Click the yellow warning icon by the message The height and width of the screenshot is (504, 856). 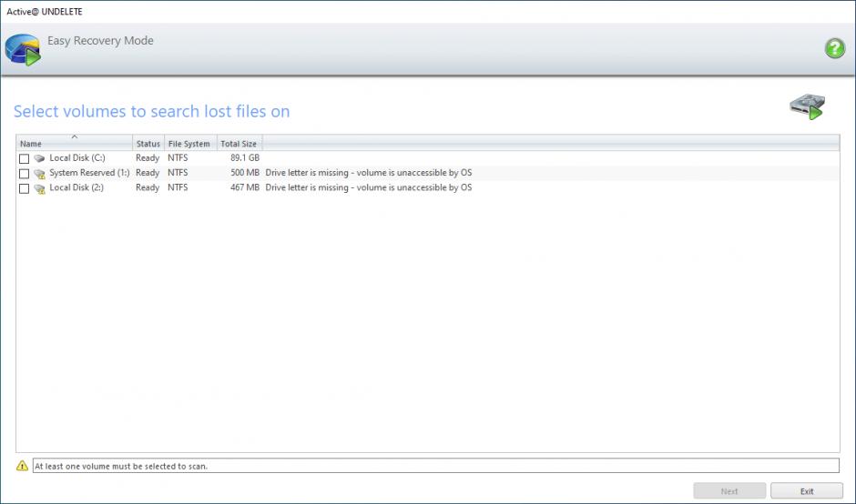coord(22,466)
